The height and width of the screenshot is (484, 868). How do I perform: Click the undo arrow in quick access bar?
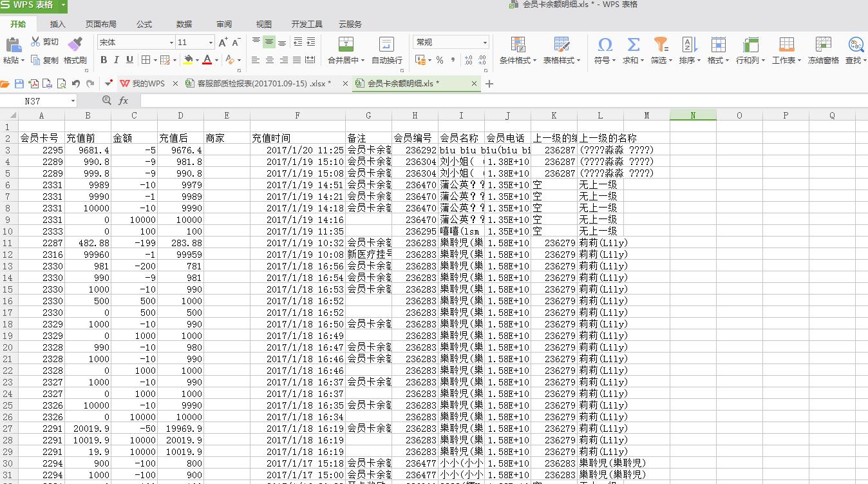(76, 84)
